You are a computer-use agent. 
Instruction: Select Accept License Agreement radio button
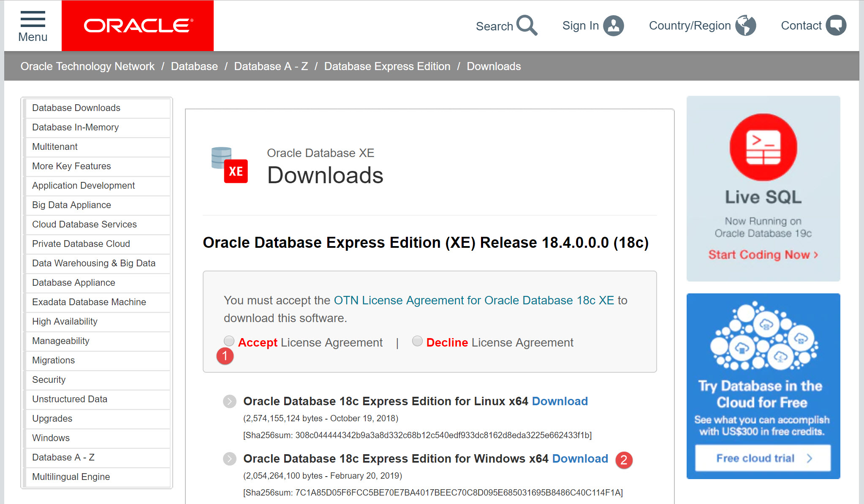click(x=229, y=341)
